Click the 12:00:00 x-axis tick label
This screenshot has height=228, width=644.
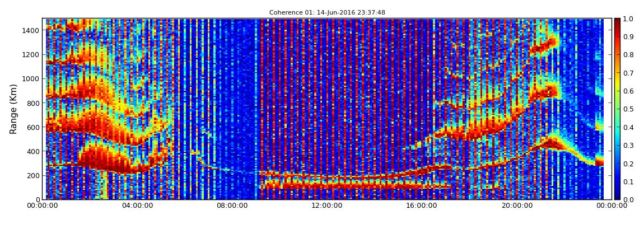(327, 206)
